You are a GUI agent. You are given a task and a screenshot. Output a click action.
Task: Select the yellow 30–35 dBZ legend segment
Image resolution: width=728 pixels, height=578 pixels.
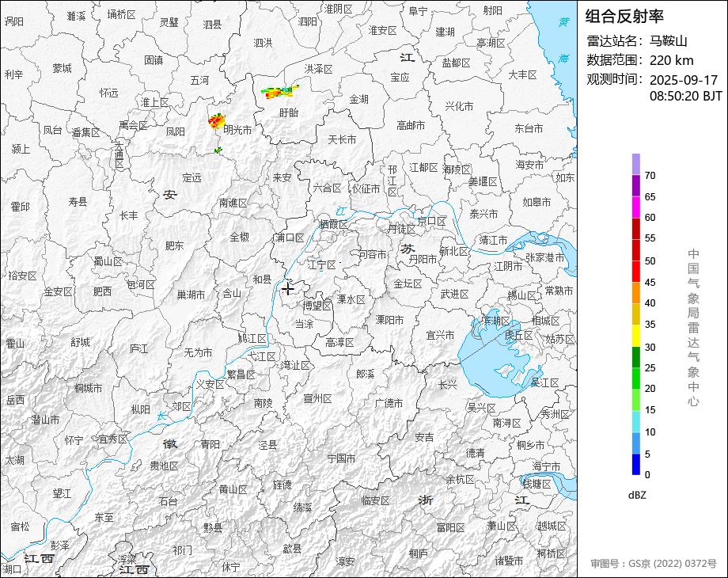(x=636, y=336)
